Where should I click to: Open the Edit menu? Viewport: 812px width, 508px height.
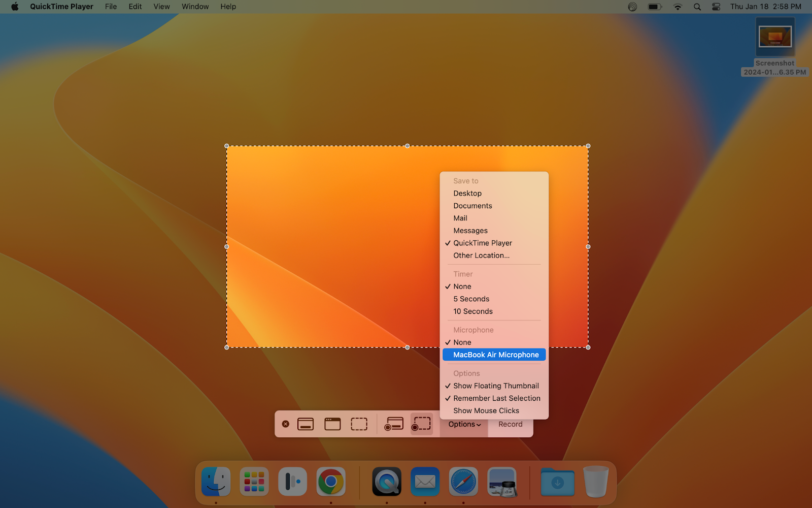pos(135,7)
